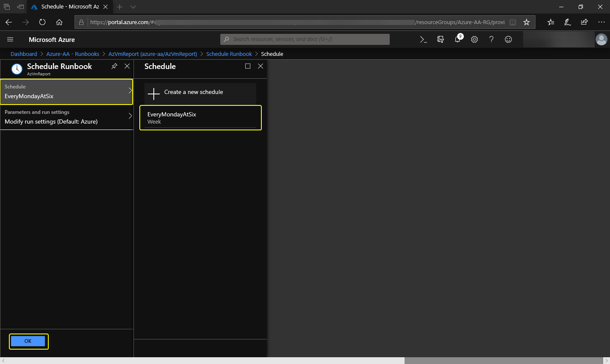The width and height of the screenshot is (610, 364).
Task: Click the plus icon to create schedule
Action: [154, 93]
